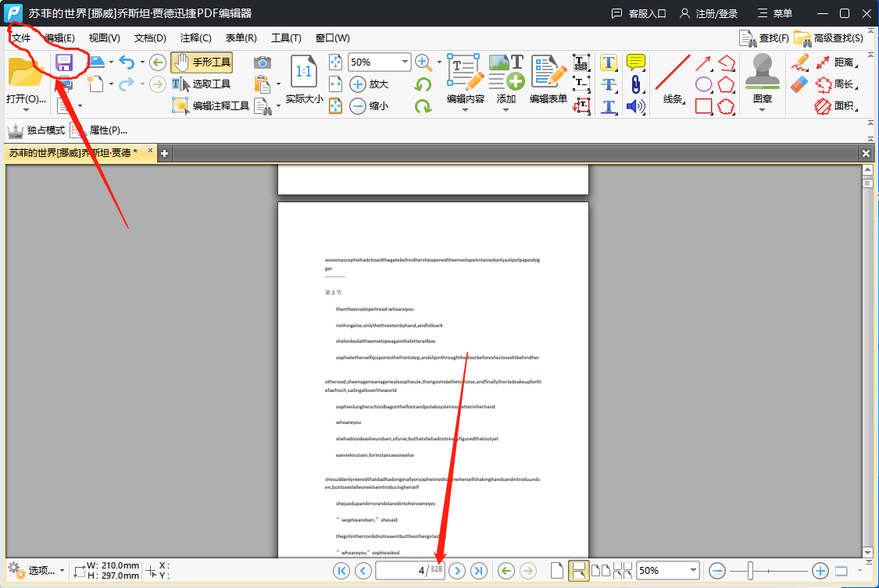Open the status bar 50% zoom dropdown

tap(694, 570)
